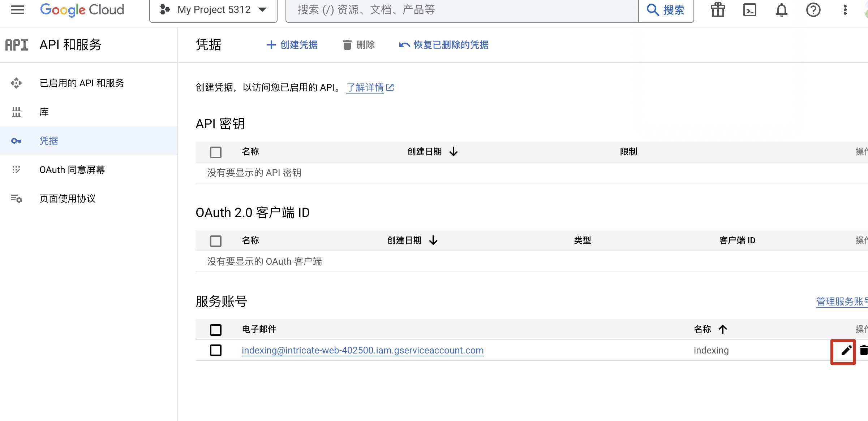
Task: Go to OAuth 同意屏幕 in sidebar
Action: 72,170
